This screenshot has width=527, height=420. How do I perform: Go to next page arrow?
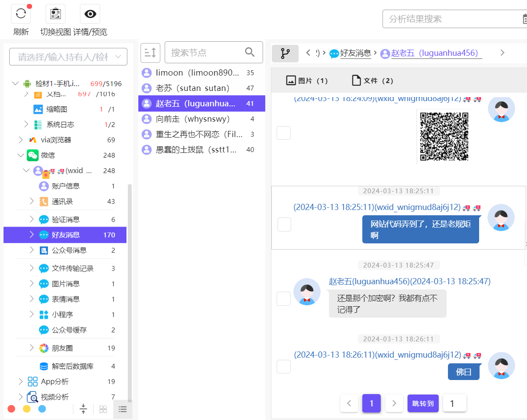[394, 403]
